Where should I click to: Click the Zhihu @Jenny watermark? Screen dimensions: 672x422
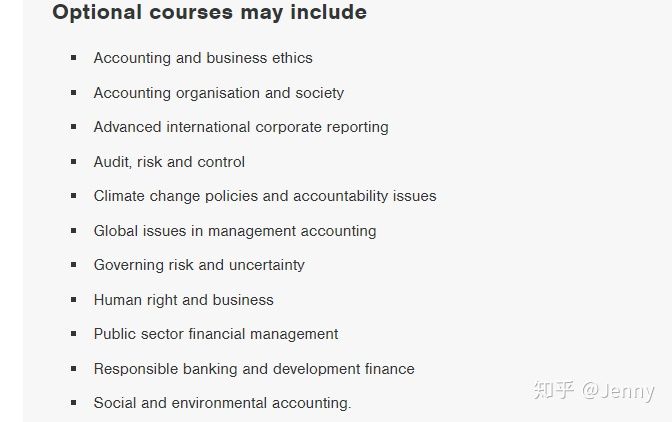(x=594, y=391)
